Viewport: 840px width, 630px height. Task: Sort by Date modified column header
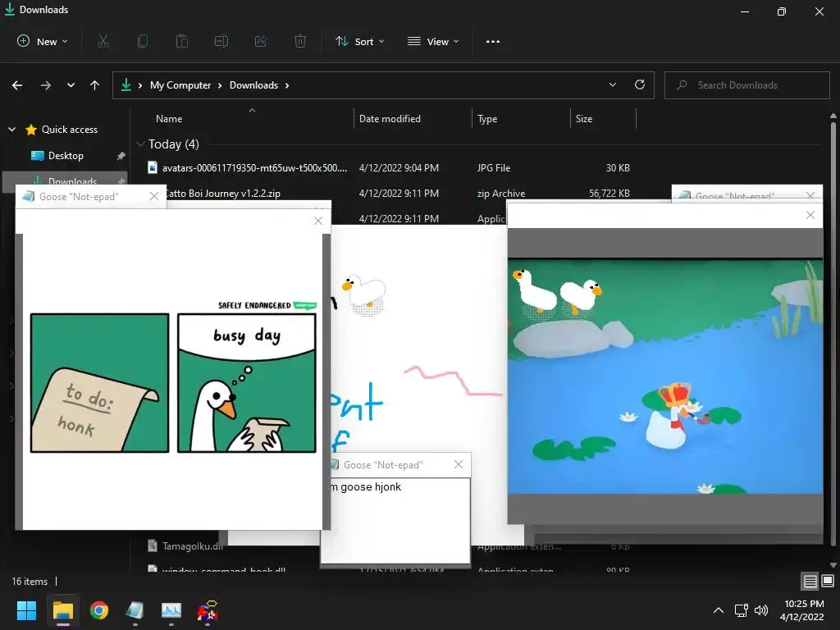point(390,118)
